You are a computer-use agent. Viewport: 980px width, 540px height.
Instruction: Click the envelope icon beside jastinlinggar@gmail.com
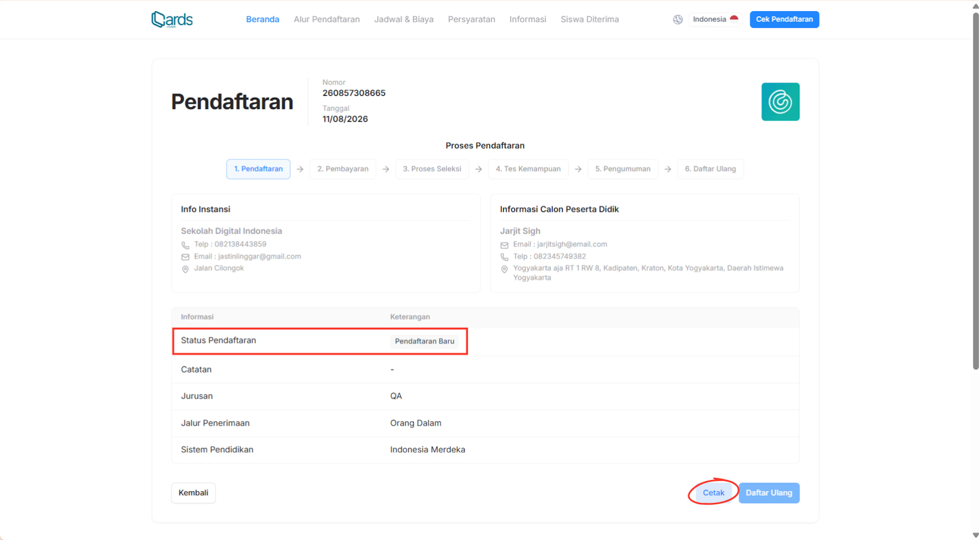[x=185, y=257]
